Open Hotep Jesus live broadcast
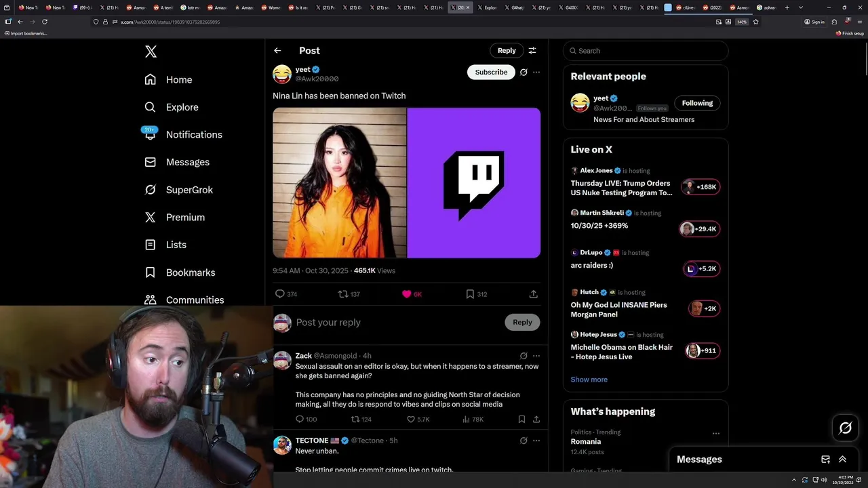Screen dimensions: 868x488 point(644,346)
